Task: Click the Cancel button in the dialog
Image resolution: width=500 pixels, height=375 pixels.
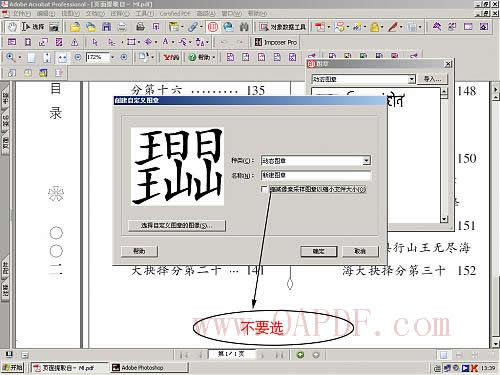Action: [360, 251]
